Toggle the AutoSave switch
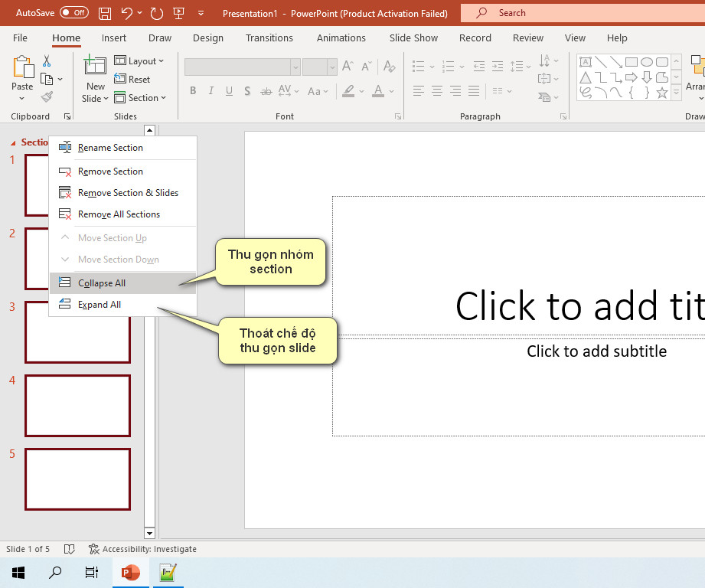This screenshot has height=588, width=705. (74, 12)
